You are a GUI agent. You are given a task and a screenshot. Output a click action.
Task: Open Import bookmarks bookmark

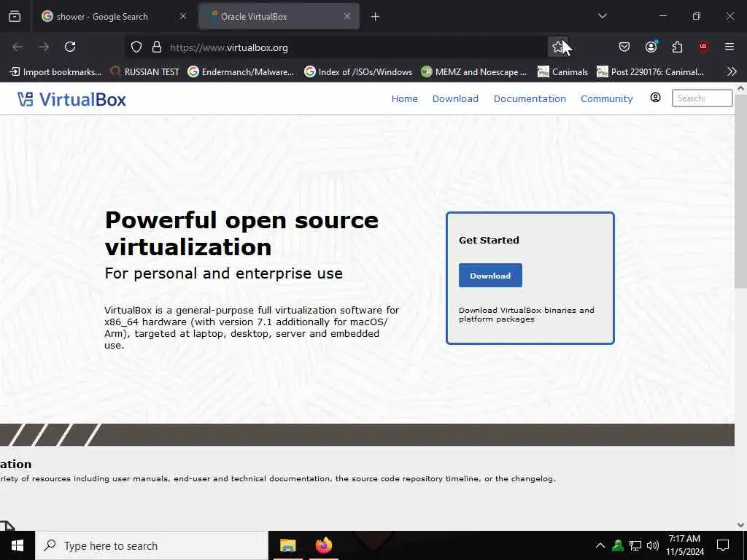[x=55, y=72]
